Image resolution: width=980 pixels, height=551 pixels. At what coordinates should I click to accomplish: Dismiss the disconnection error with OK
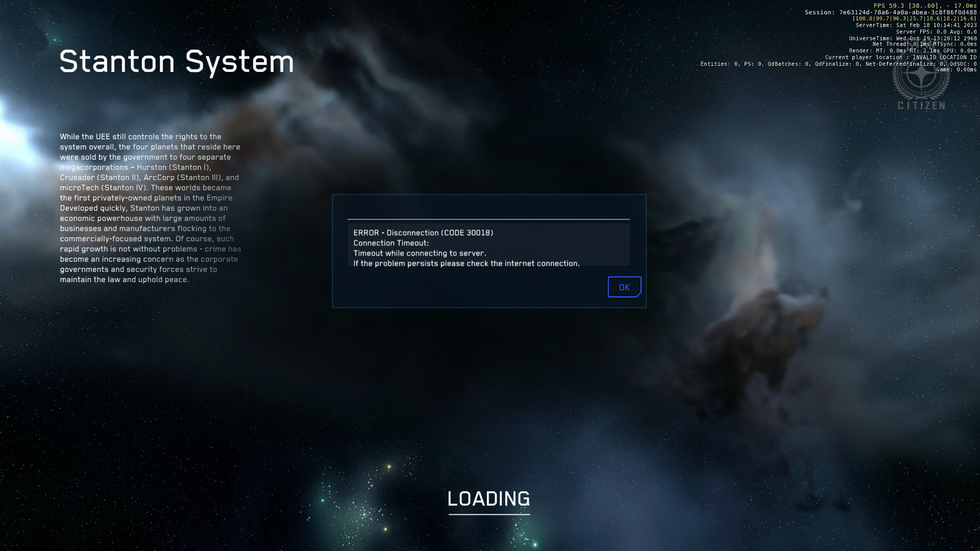tap(624, 287)
